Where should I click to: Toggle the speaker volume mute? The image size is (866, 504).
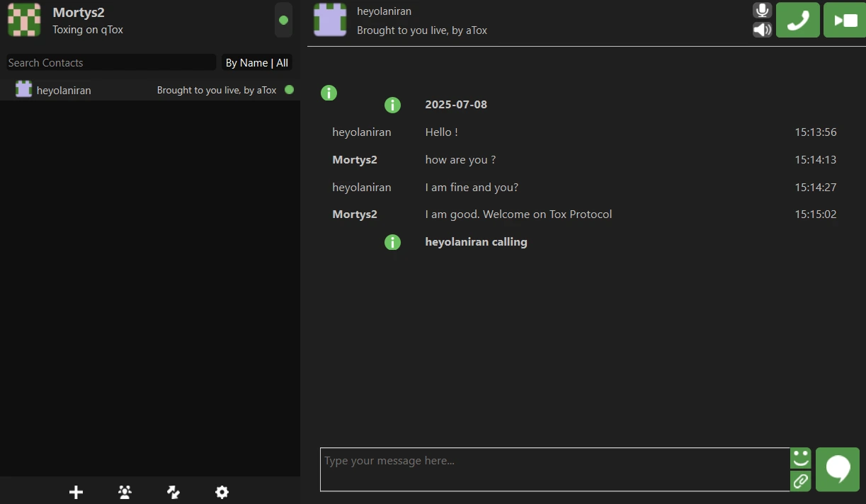pyautogui.click(x=762, y=30)
